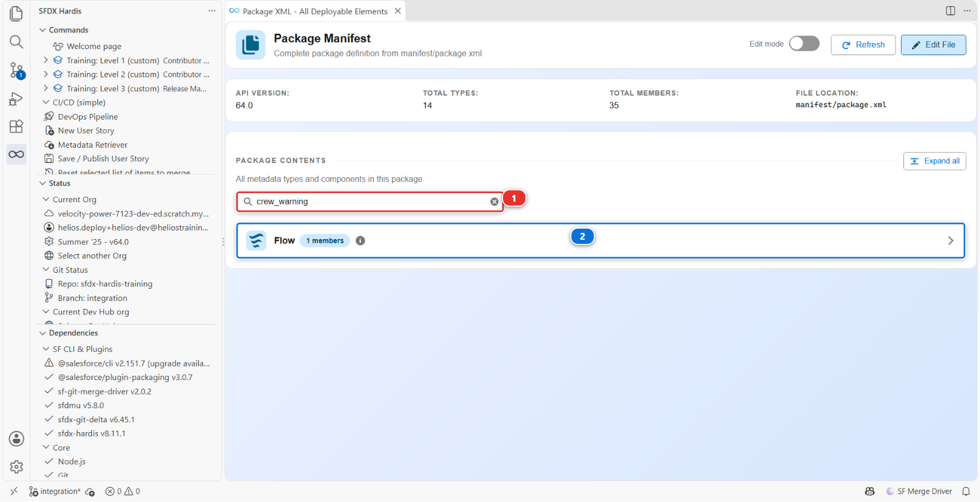Click the remote window indicator in status bar
The image size is (980, 502).
coord(14,492)
